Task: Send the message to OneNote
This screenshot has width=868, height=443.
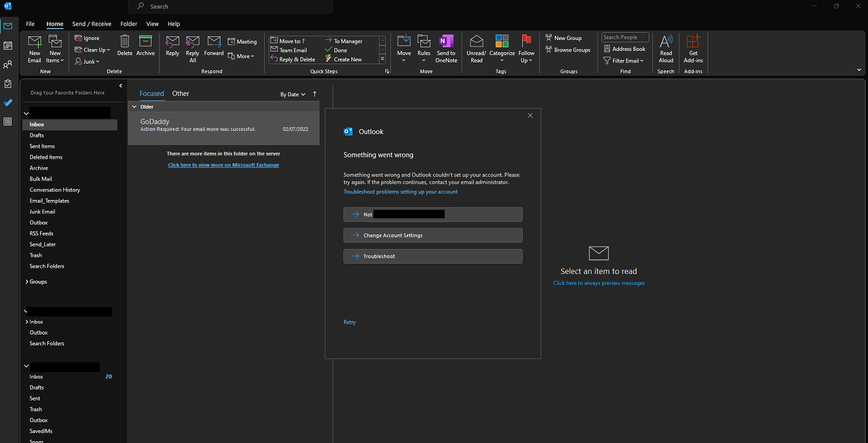Action: [446, 48]
